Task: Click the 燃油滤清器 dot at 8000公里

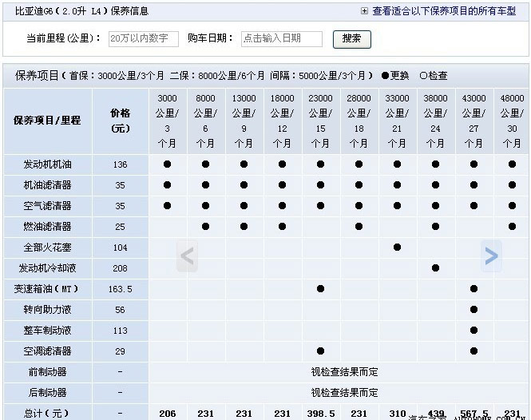Action: point(205,226)
